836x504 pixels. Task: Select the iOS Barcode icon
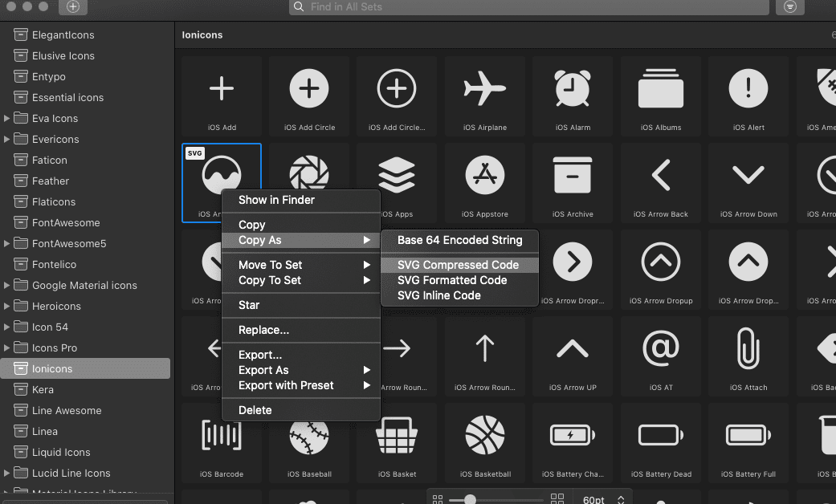point(222,443)
